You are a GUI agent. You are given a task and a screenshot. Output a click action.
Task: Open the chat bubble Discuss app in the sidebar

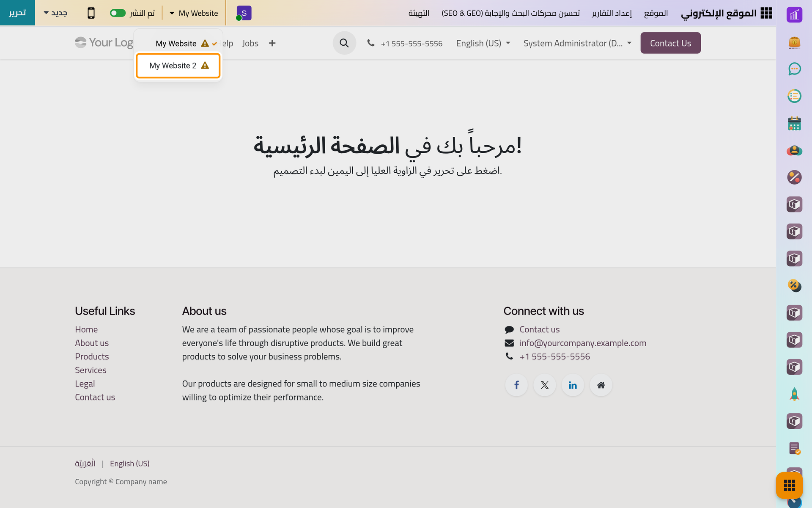click(794, 69)
